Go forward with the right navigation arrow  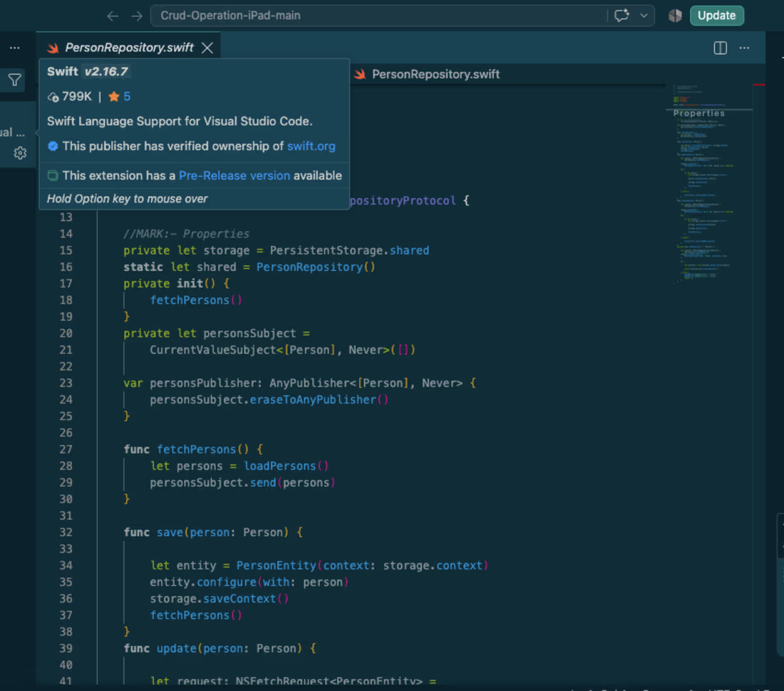(137, 16)
